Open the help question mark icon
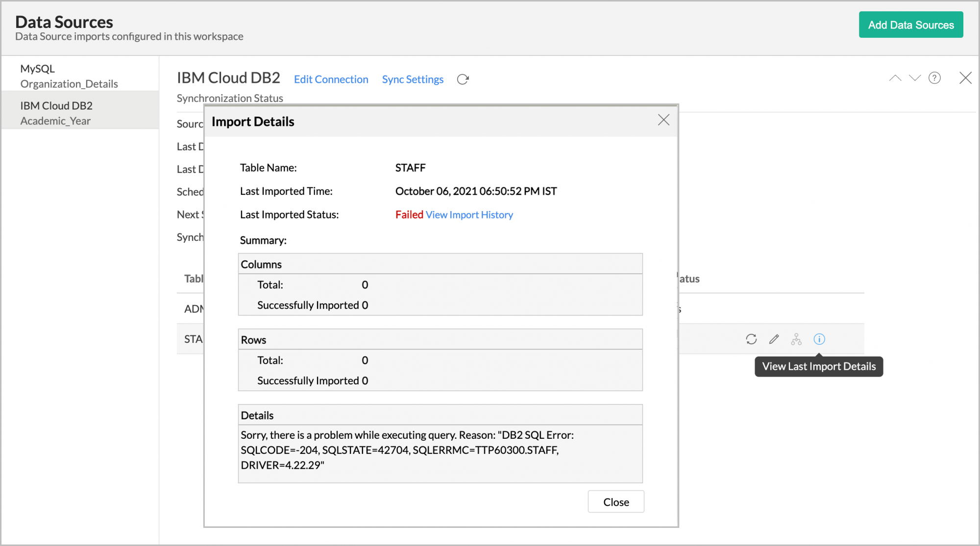The image size is (980, 546). 934,78
